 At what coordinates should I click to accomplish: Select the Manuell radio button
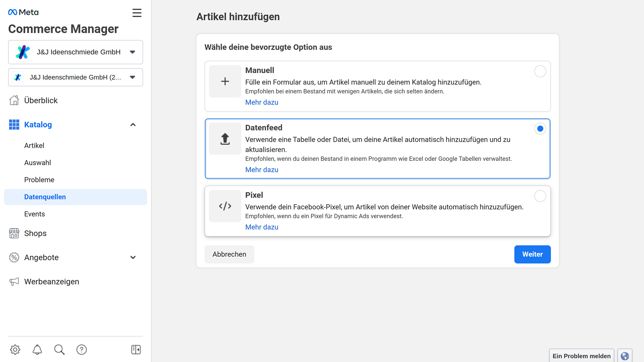(x=540, y=71)
